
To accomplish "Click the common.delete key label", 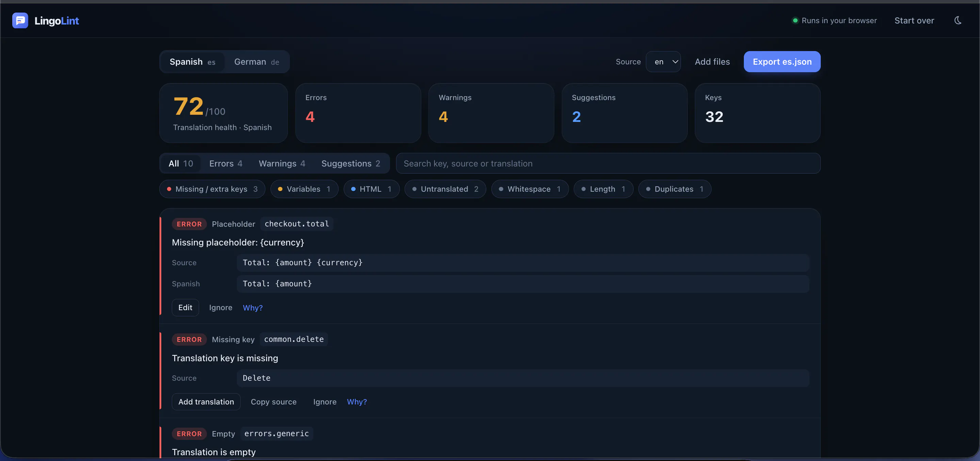I will [294, 339].
